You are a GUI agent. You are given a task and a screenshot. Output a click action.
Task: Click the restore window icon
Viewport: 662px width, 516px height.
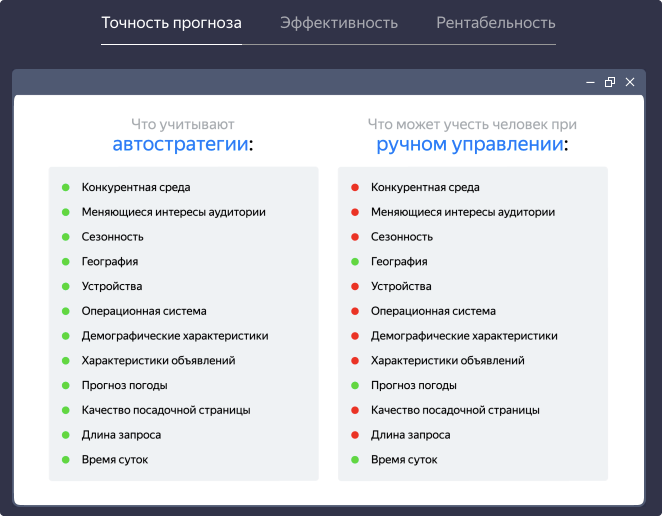coord(610,82)
